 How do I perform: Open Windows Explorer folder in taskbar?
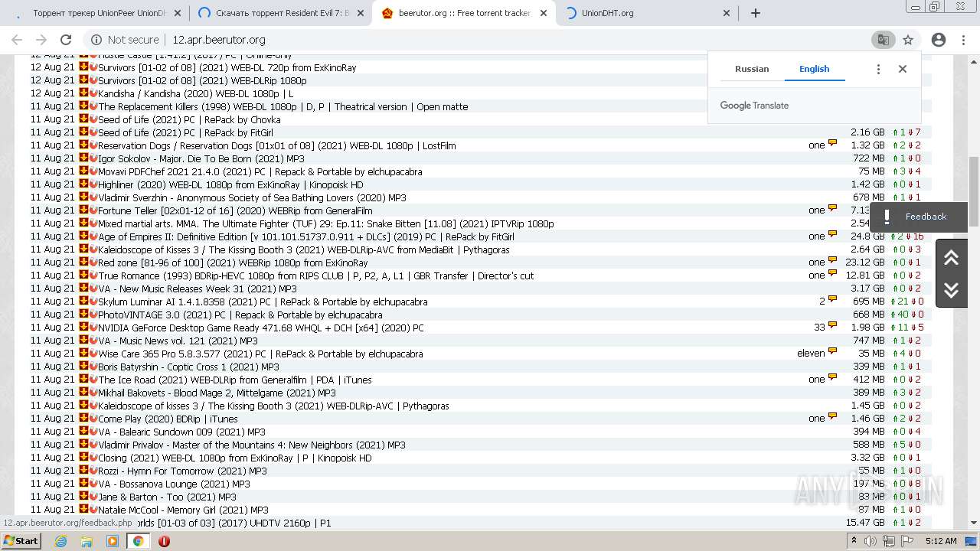(87, 541)
